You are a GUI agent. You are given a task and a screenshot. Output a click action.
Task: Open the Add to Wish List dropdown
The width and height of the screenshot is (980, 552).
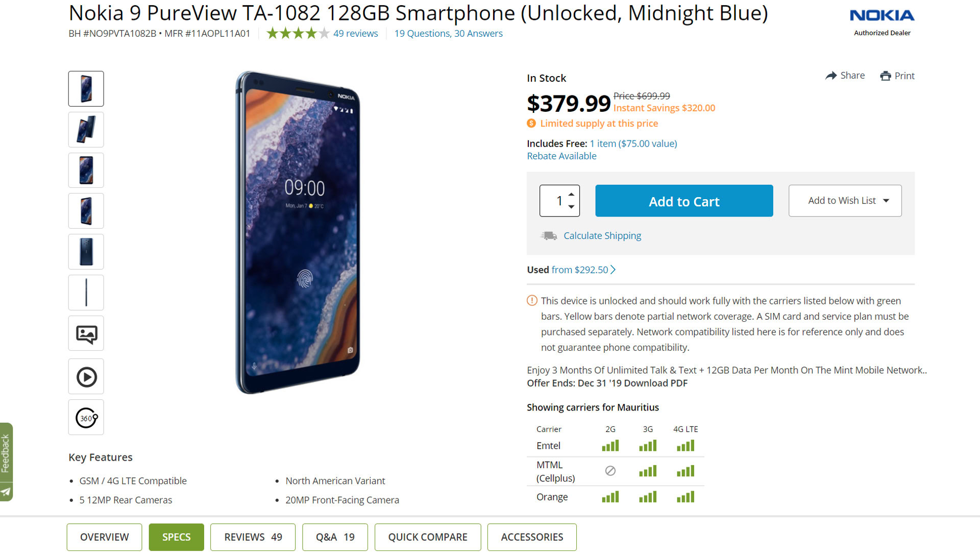click(x=845, y=201)
